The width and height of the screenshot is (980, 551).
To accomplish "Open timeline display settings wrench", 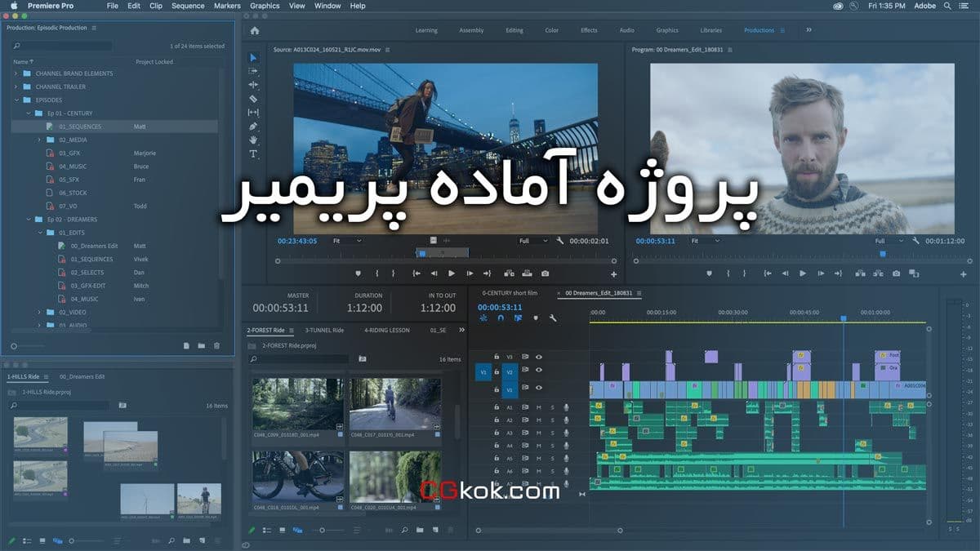I will click(553, 318).
